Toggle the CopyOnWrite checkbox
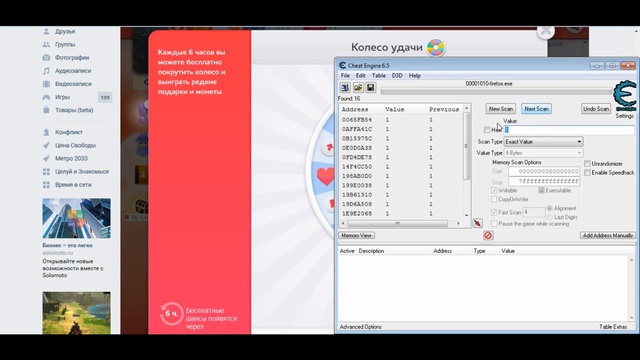 point(494,200)
